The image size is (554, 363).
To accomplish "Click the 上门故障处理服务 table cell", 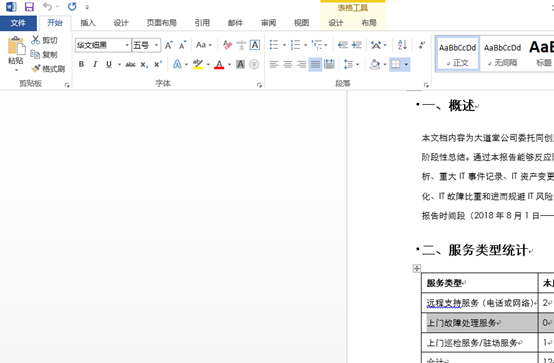I will click(480, 323).
